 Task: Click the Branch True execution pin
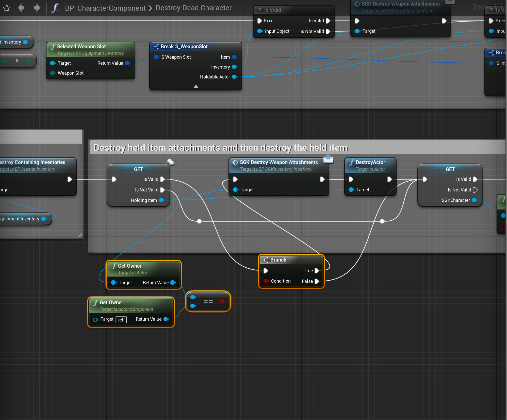pyautogui.click(x=317, y=271)
